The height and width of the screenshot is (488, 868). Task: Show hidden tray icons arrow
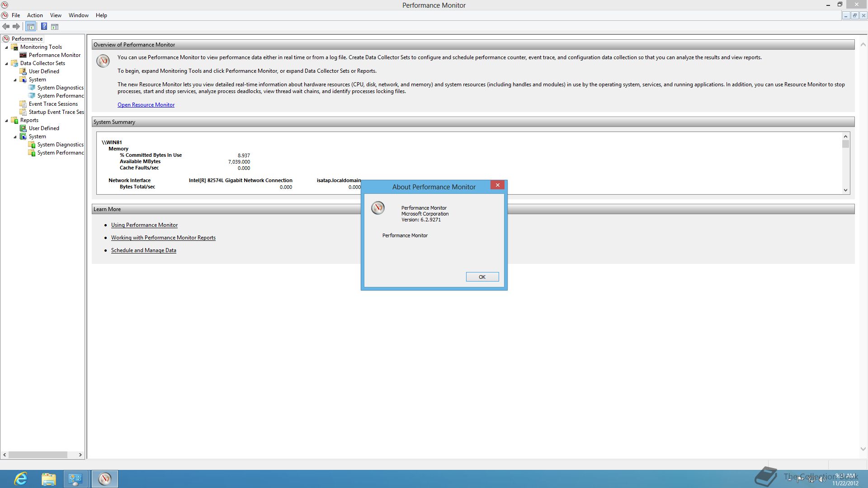click(789, 479)
